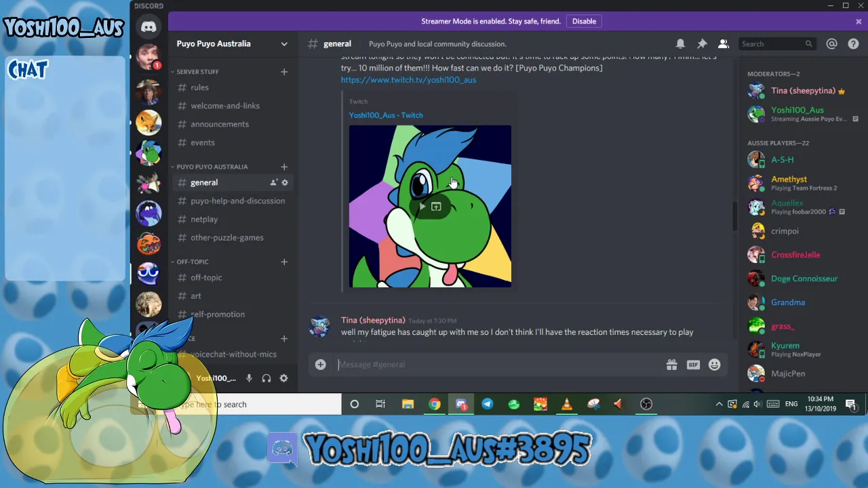Open Windows Task View button
Viewport: 868px width, 488px height.
point(380,405)
